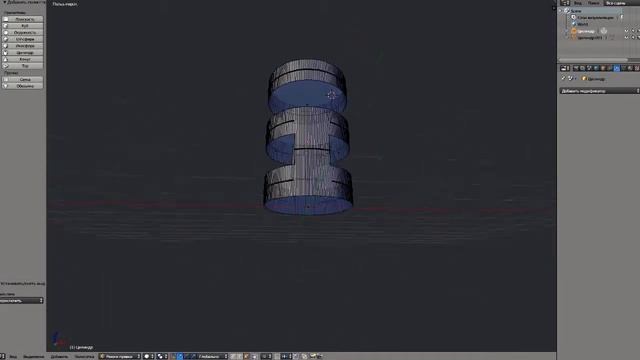Click the pin icon in properties context row
Image resolution: width=640 pixels, height=360 pixels.
pos(563,78)
